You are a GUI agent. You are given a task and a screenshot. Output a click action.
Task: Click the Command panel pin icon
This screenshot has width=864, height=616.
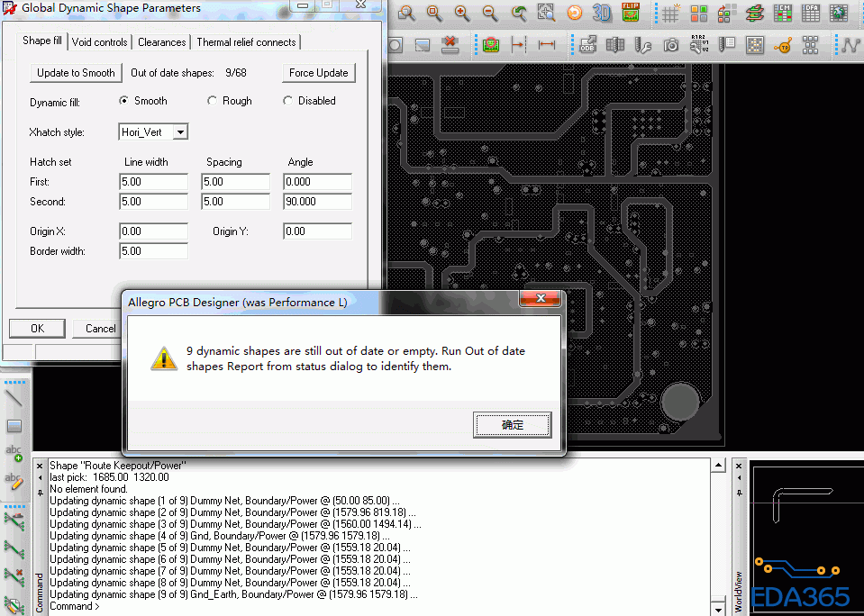click(x=40, y=492)
